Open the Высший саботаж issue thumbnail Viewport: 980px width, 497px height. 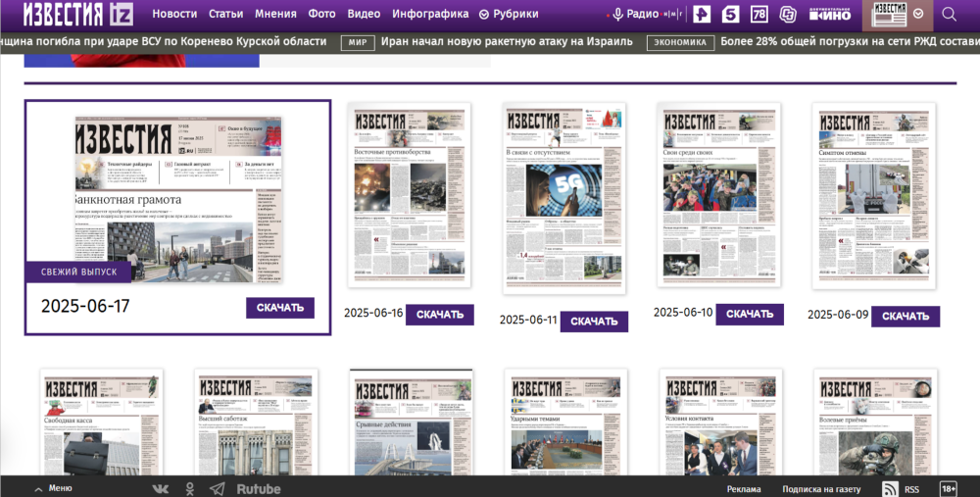(256, 422)
